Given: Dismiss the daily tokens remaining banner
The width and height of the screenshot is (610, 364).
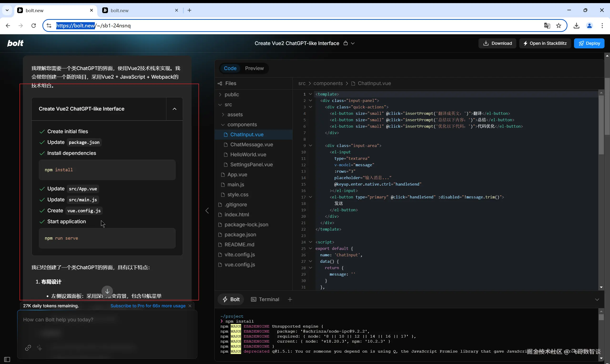Looking at the screenshot, I should tap(190, 306).
